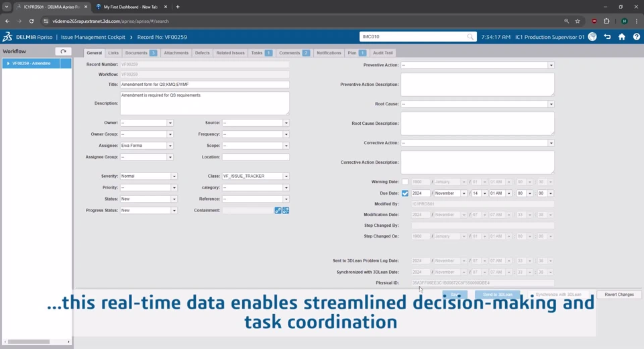Switch to the Attachments tab
The width and height of the screenshot is (644, 349).
pyautogui.click(x=176, y=53)
